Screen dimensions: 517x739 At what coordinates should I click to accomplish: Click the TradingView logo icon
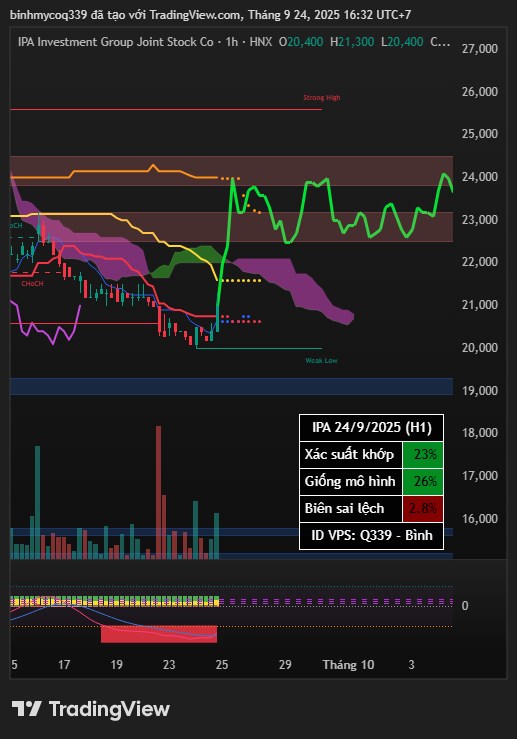pyautogui.click(x=26, y=709)
